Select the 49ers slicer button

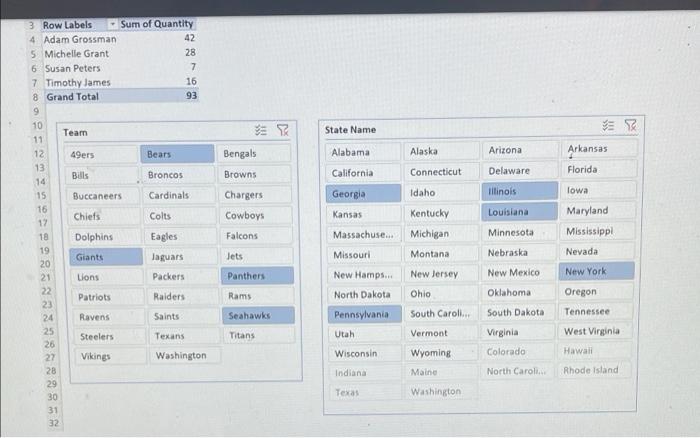pyautogui.click(x=101, y=155)
